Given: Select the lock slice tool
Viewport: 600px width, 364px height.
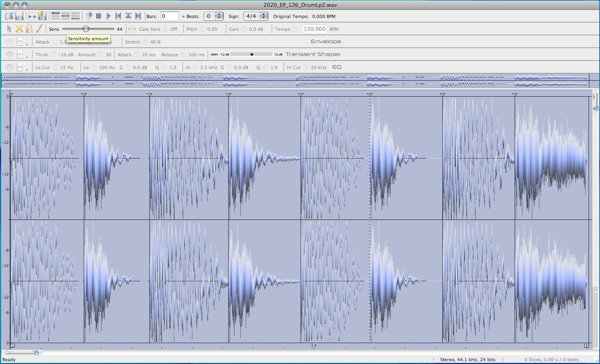Looking at the screenshot, I should click(29, 29).
